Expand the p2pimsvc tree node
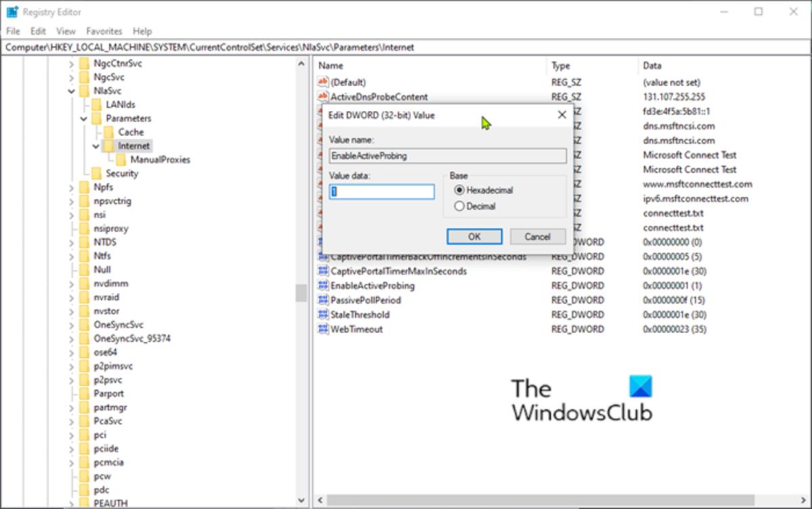Viewport: 812px width, 509px height. pyautogui.click(x=72, y=366)
